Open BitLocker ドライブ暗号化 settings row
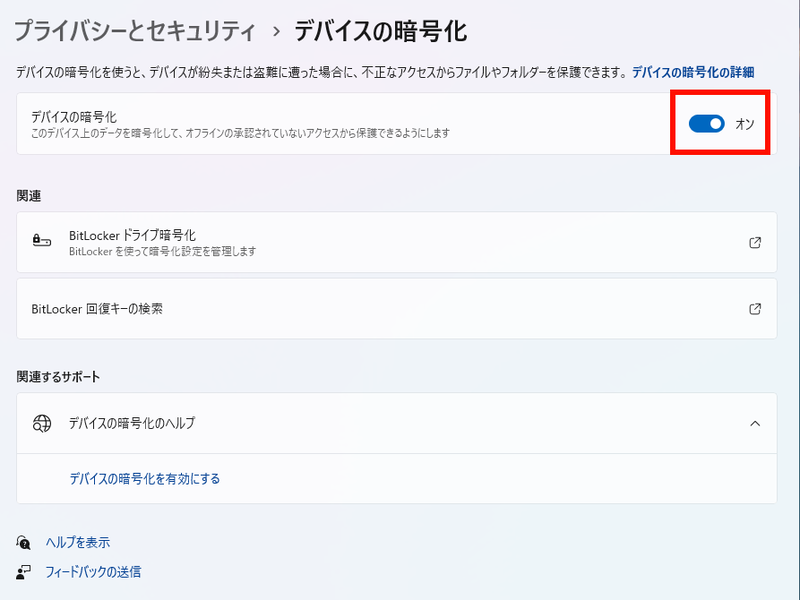This screenshot has width=800, height=600. (x=396, y=242)
